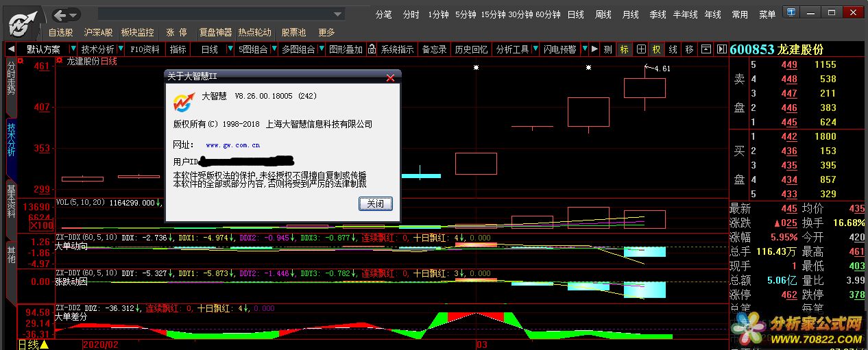Image resolution: width=868 pixels, height=350 pixels.
Task: Expand the stock search combo box arrow
Action: pyautogui.click(x=337, y=14)
